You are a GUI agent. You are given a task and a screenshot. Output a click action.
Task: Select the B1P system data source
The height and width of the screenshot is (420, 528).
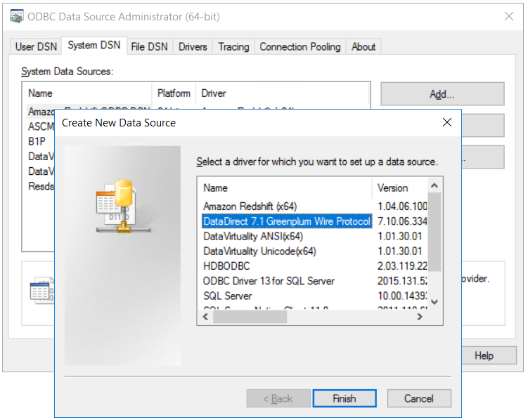coord(37,141)
